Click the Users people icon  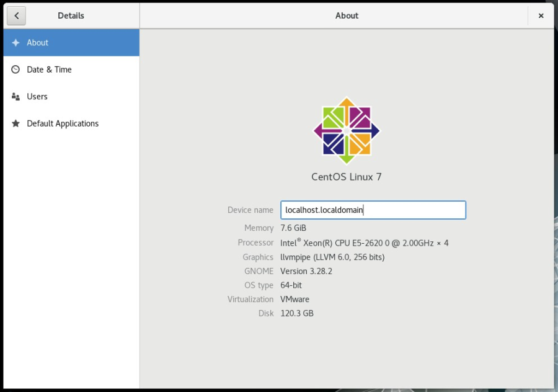point(15,97)
